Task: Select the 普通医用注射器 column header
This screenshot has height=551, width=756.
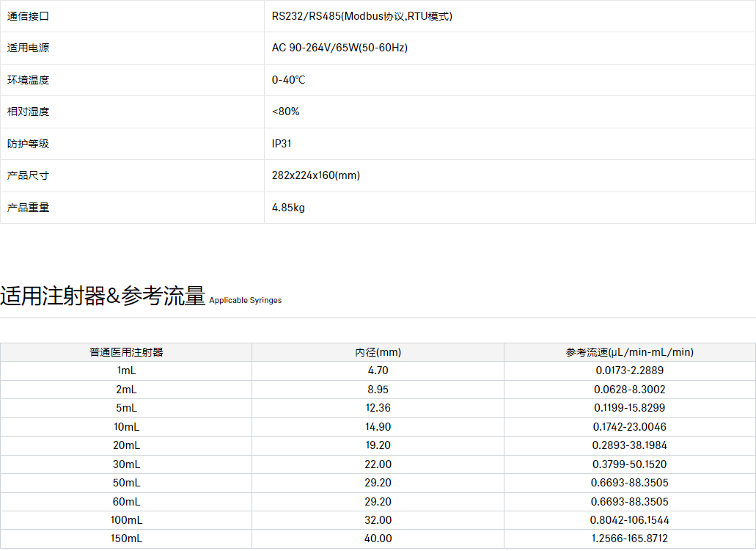Action: [x=126, y=352]
